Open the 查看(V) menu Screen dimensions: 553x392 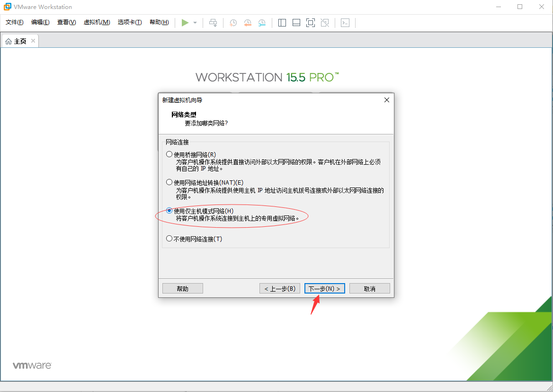point(67,22)
